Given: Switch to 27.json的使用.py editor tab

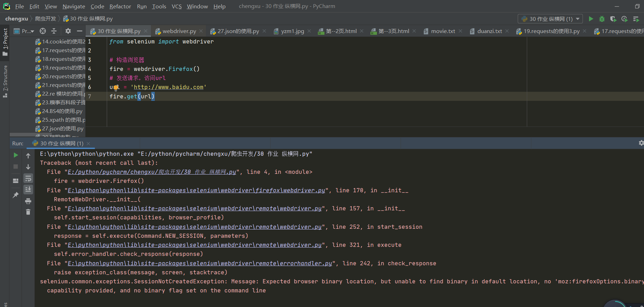Looking at the screenshot, I should (x=238, y=31).
